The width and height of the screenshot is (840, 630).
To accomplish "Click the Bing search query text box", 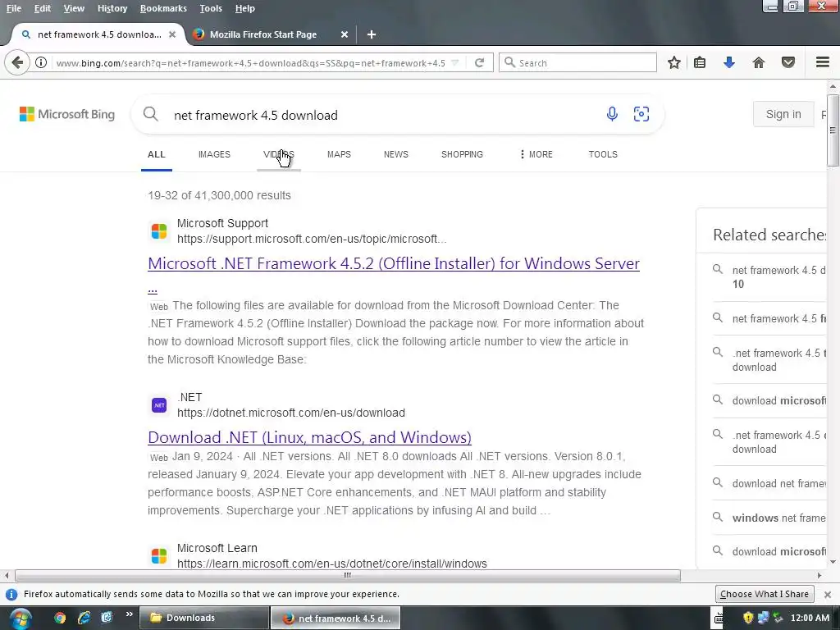I will 383,115.
